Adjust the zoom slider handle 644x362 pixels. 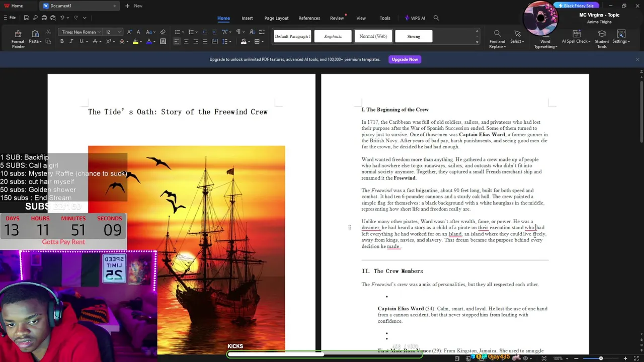pos(601,358)
